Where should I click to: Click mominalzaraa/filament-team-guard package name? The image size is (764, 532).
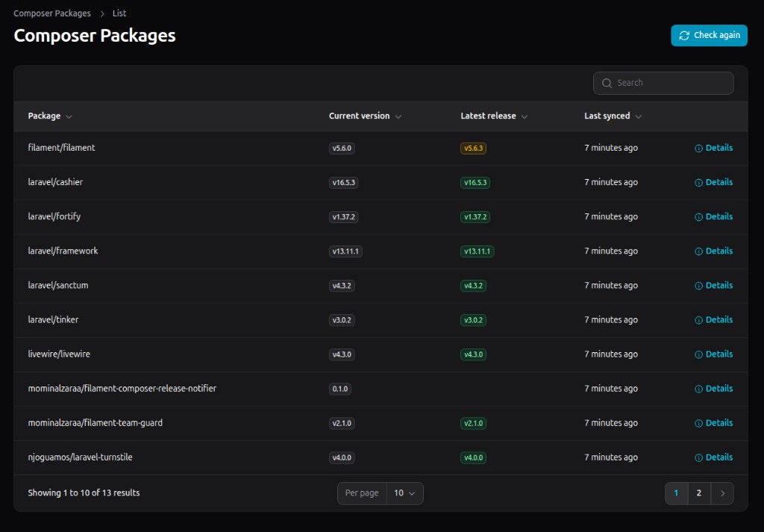[95, 423]
